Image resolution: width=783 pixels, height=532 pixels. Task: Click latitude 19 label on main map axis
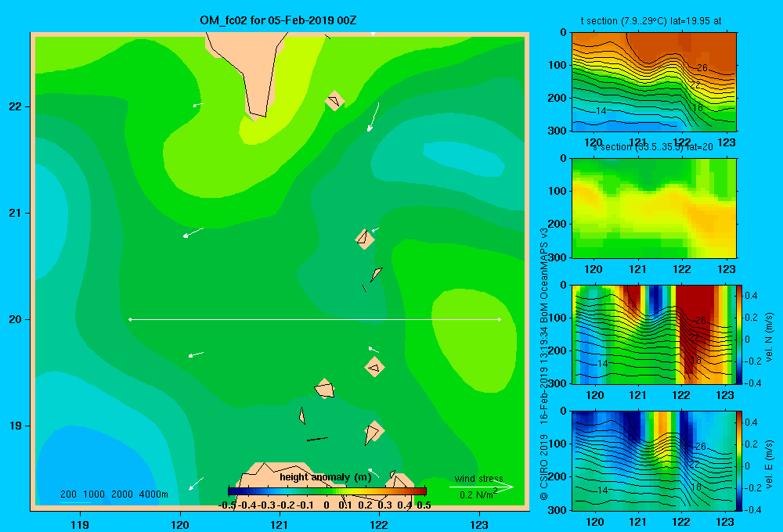[x=15, y=426]
